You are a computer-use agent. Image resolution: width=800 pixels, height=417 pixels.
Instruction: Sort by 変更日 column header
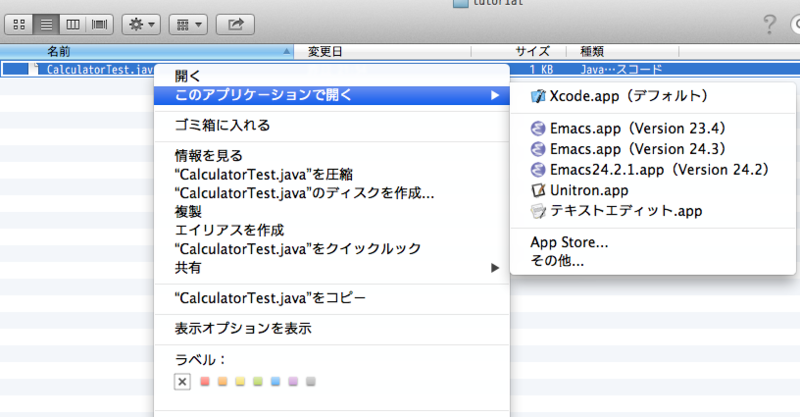pos(382,52)
